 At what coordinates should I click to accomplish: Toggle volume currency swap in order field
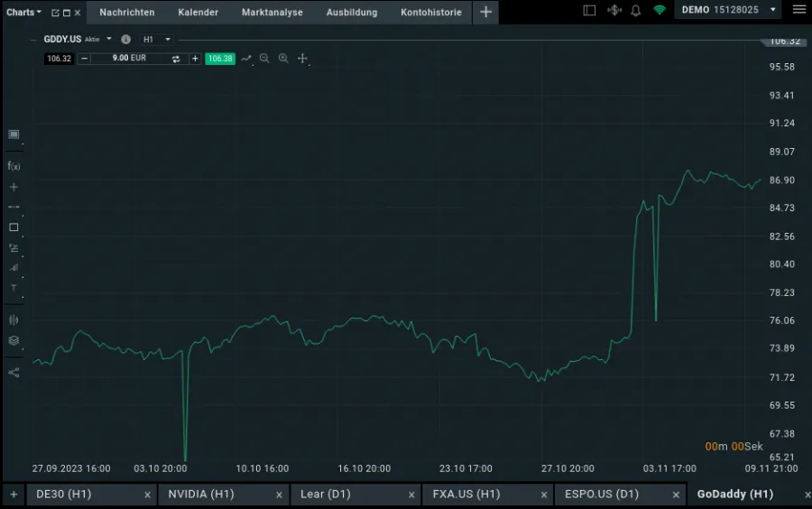pos(176,59)
